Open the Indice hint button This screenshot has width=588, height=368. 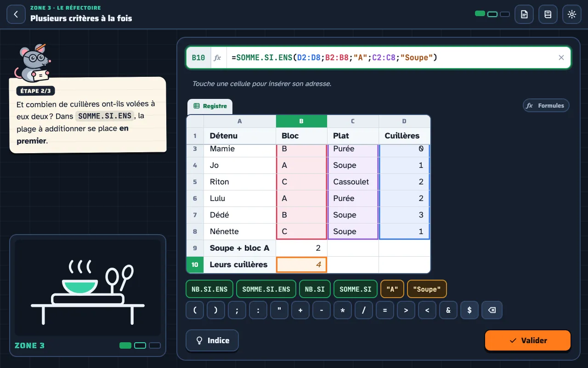click(212, 340)
